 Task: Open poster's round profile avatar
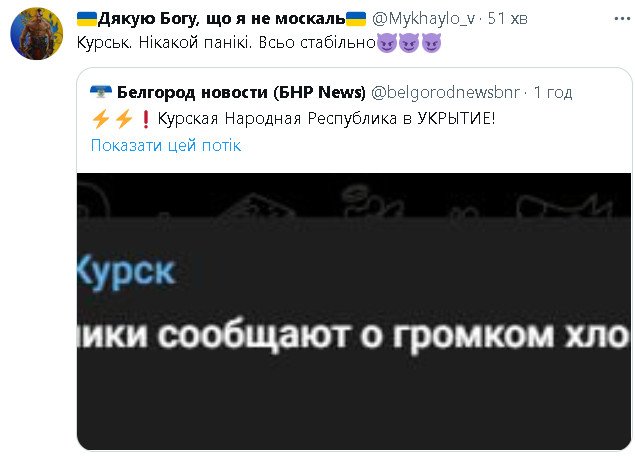click(36, 34)
